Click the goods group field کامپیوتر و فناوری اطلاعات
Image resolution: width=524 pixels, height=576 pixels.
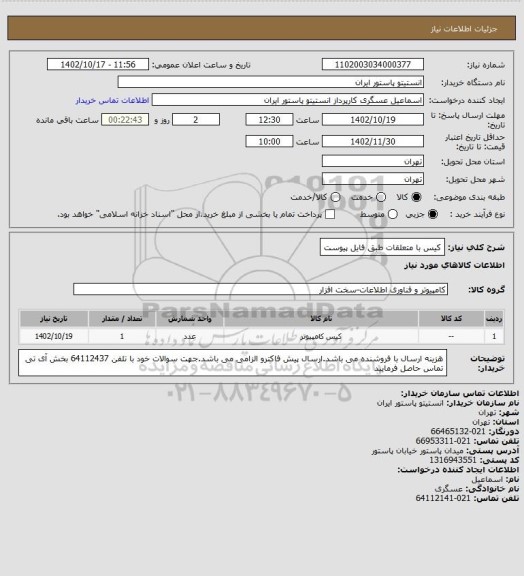260,289
